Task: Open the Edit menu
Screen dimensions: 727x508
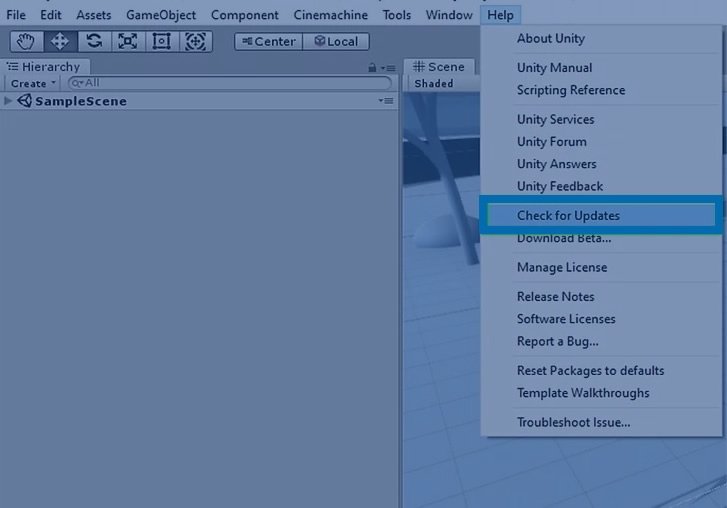Action: point(51,15)
